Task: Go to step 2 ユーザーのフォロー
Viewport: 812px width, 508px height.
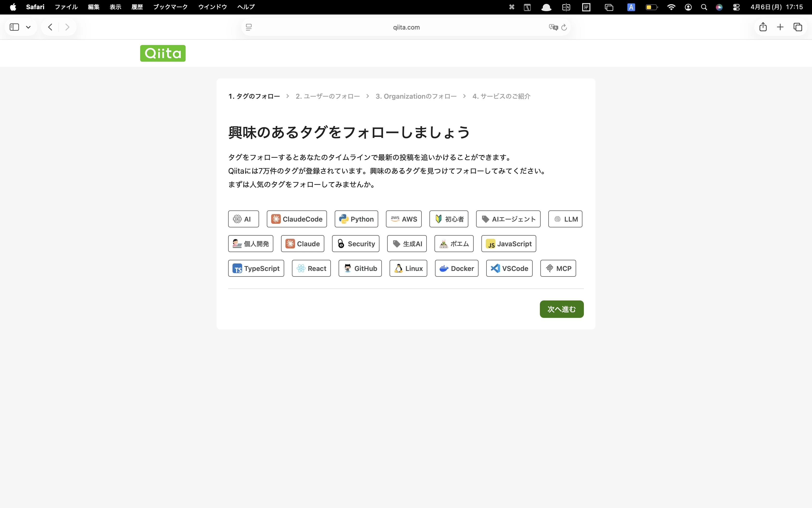Action: (327, 97)
